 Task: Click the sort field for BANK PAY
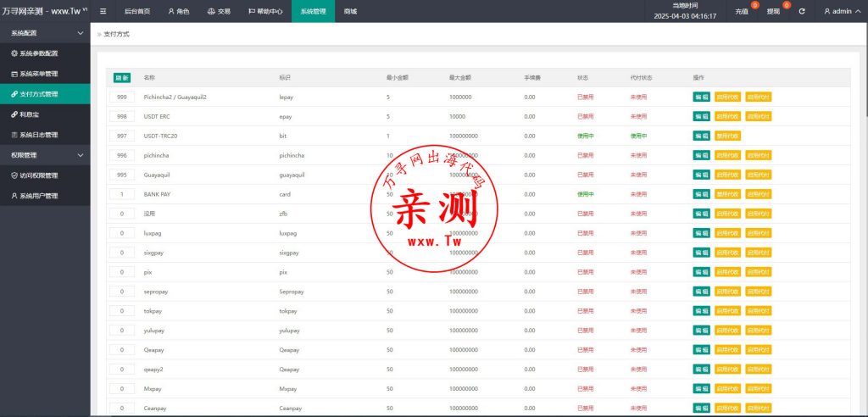point(122,194)
